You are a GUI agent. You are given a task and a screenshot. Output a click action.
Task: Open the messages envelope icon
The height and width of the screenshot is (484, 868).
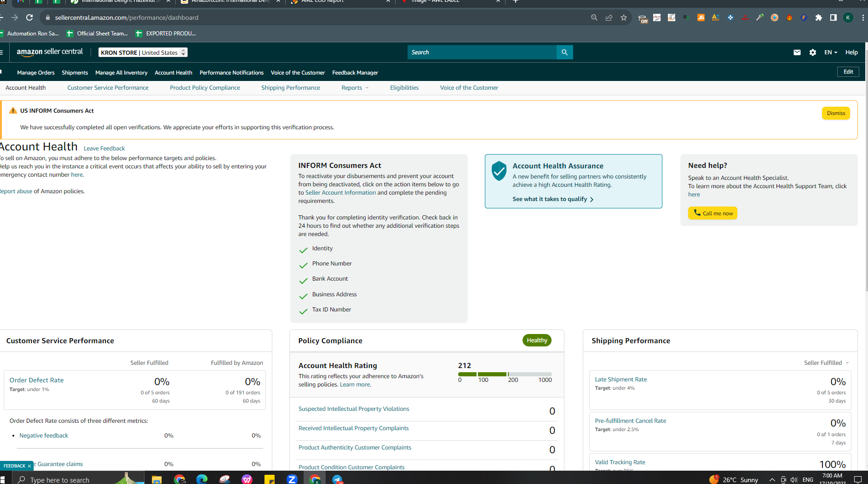pyautogui.click(x=797, y=52)
